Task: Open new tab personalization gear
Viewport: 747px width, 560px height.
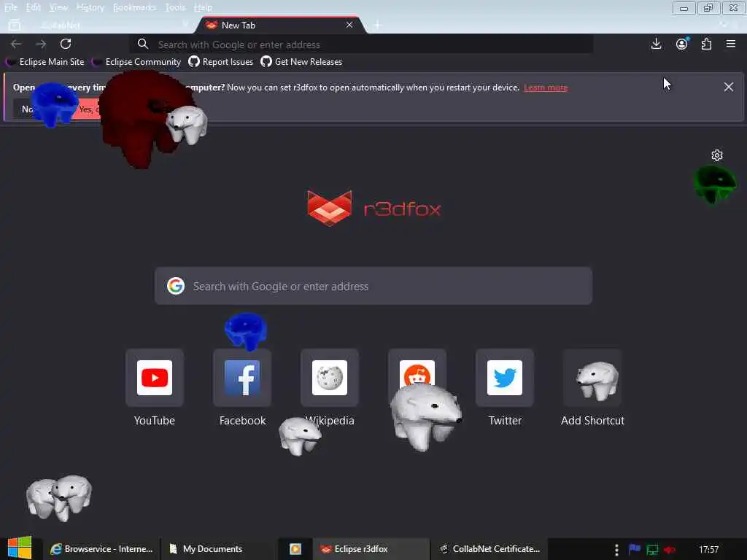Action: click(x=717, y=155)
